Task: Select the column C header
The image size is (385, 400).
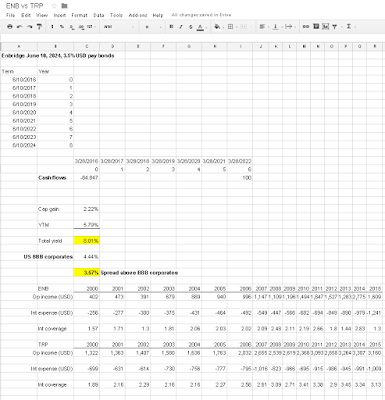Action: point(87,46)
